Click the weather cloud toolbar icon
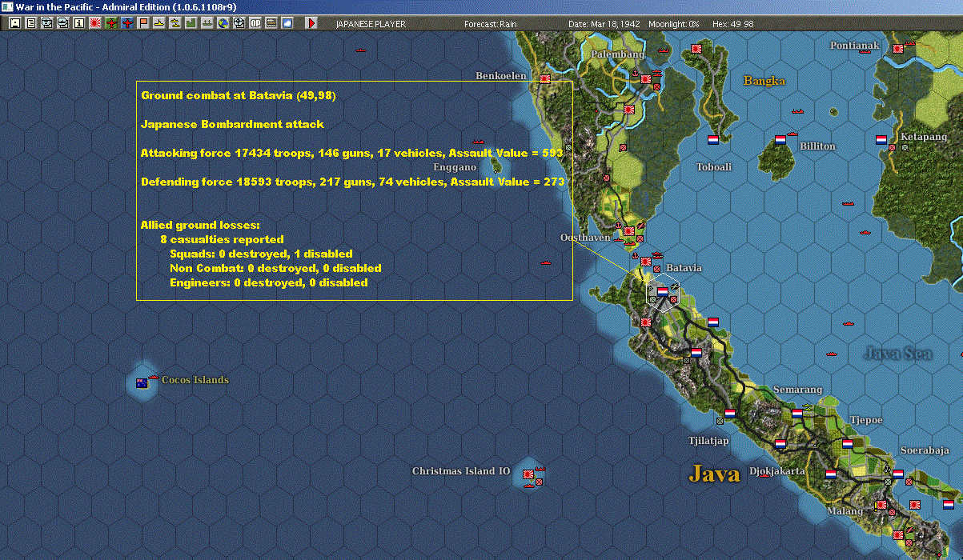The height and width of the screenshot is (560, 963). coord(287,23)
